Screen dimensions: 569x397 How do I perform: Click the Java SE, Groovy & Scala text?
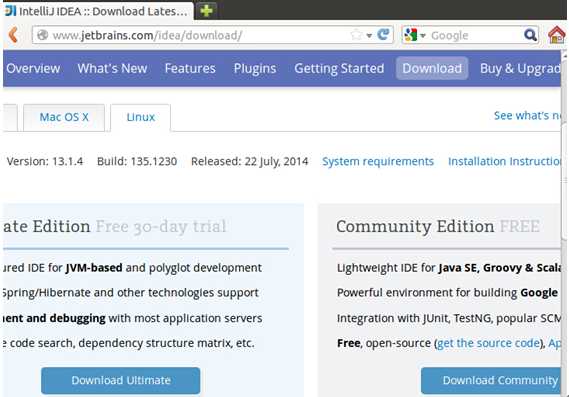500,268
